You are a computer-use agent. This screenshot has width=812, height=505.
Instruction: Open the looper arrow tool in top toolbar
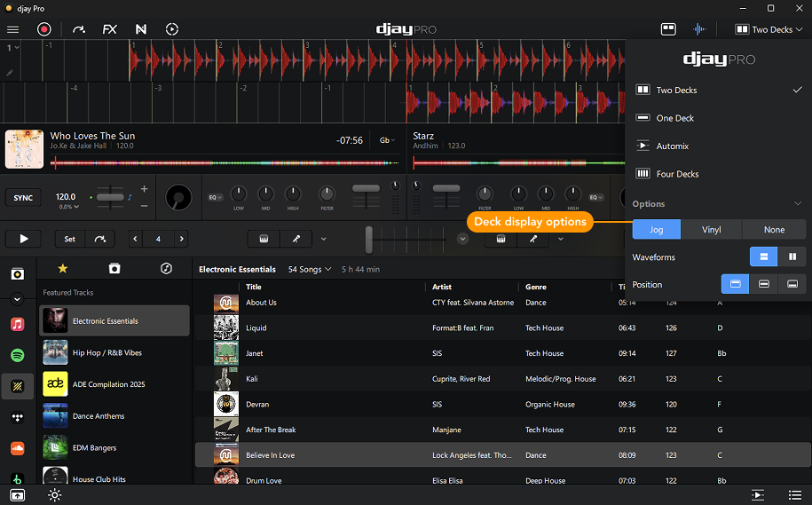(x=79, y=29)
